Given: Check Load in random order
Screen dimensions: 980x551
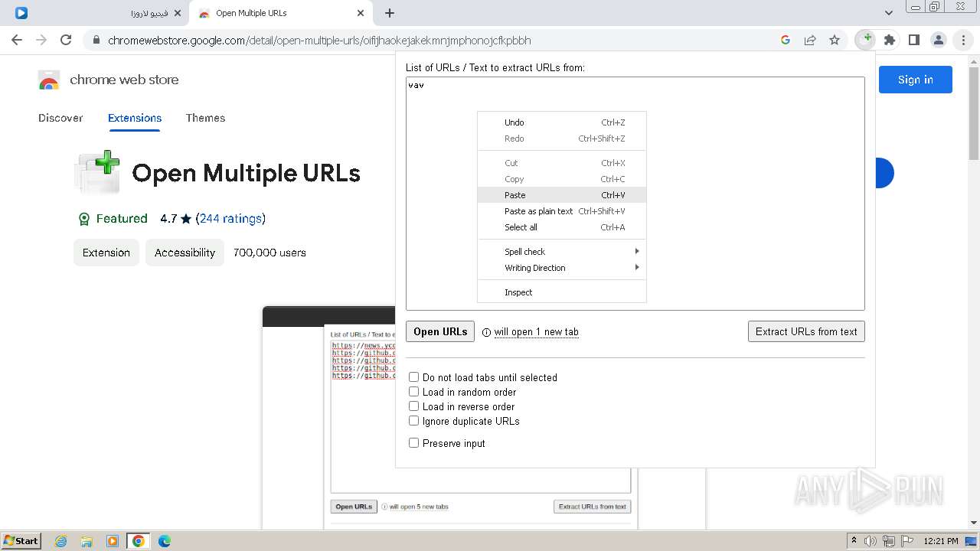Looking at the screenshot, I should pyautogui.click(x=413, y=392).
